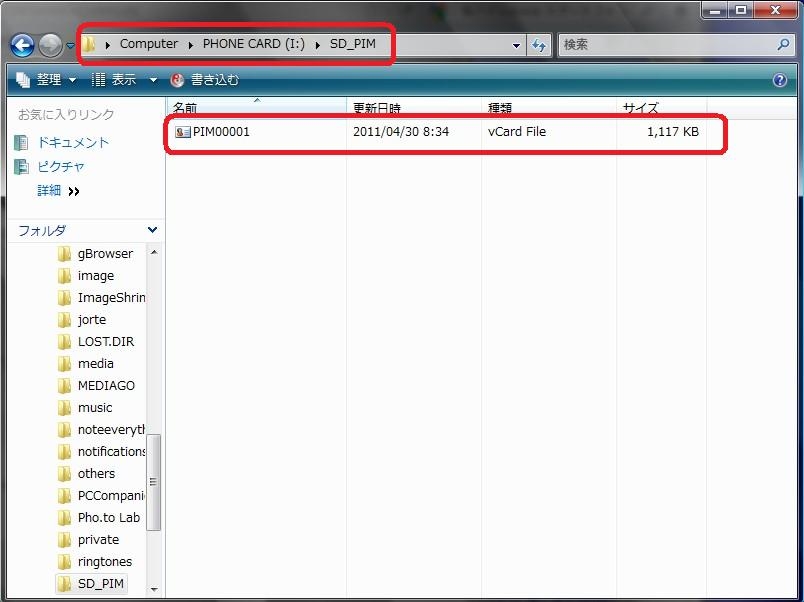Open ドキュメント favorite link
804x602 pixels.
point(73,143)
